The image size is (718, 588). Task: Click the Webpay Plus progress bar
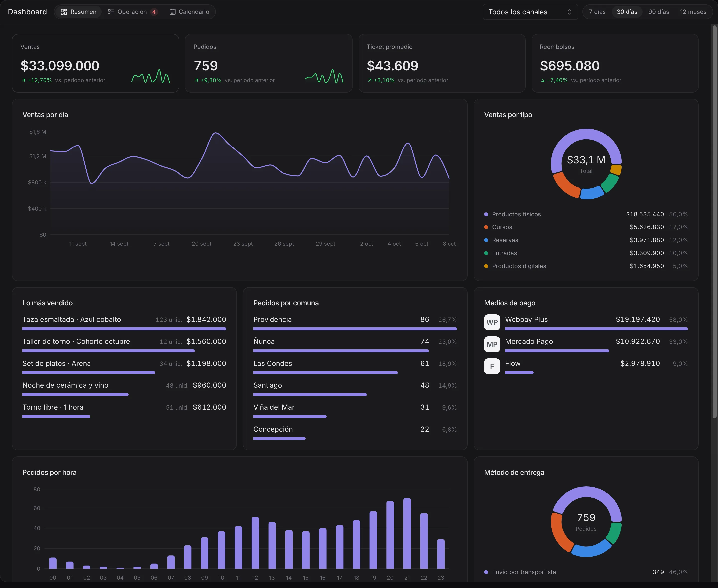[596, 329]
